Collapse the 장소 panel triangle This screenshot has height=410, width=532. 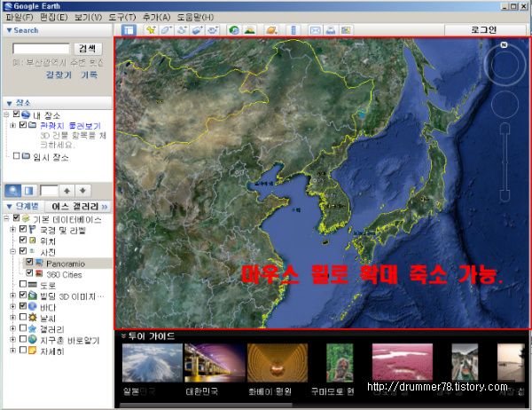click(9, 103)
